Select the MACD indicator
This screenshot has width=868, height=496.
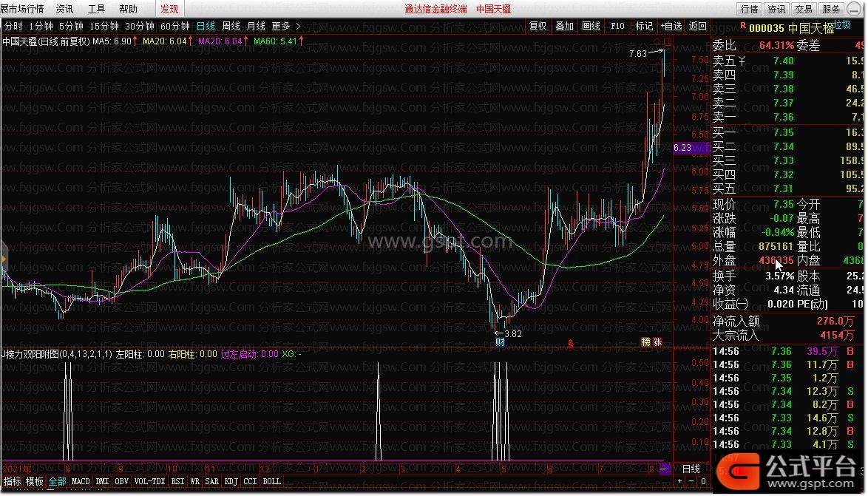(x=81, y=482)
